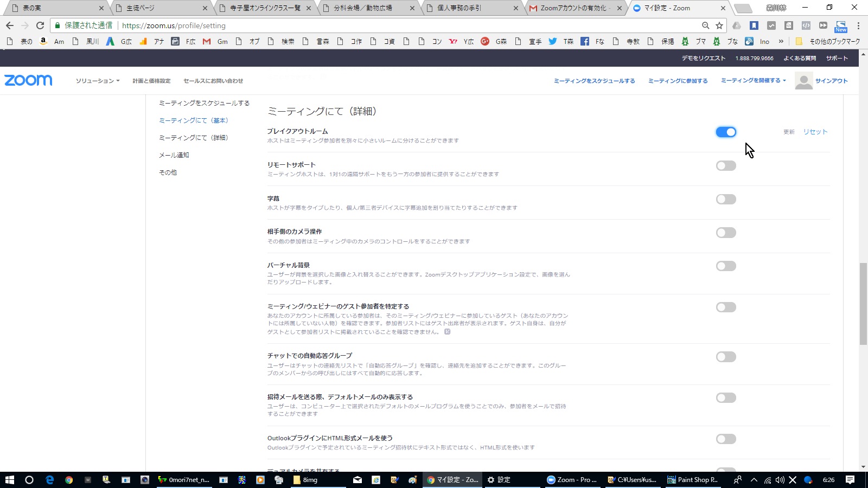Image resolution: width=868 pixels, height=488 pixels.
Task: Click the サインアウト link
Action: (x=831, y=81)
